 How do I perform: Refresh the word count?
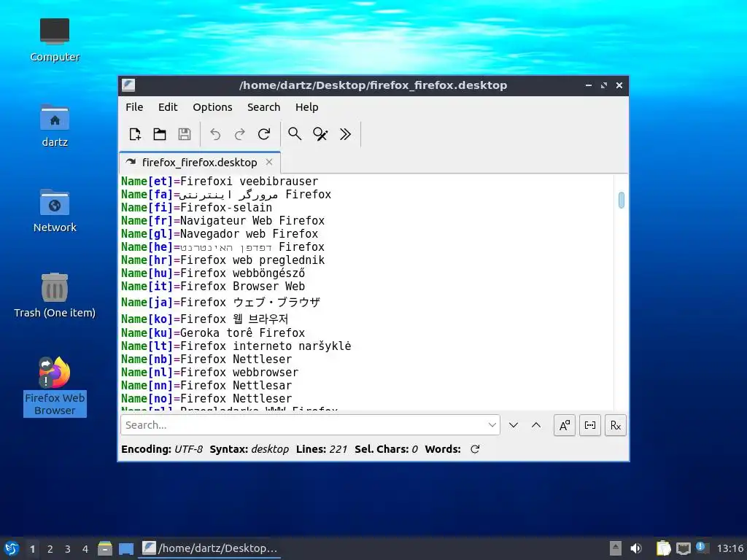(x=475, y=449)
